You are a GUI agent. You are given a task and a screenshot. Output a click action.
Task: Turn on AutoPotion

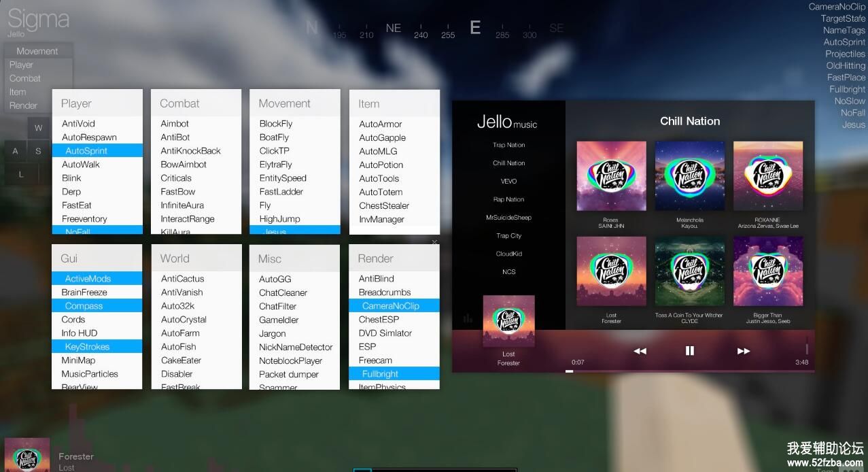(394, 165)
